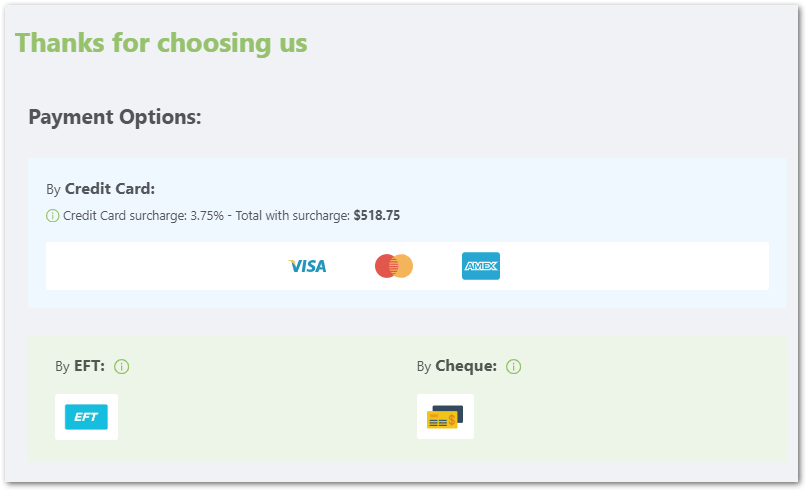The width and height of the screenshot is (807, 491).
Task: Pick the AMEX card icon
Action: pos(481,266)
